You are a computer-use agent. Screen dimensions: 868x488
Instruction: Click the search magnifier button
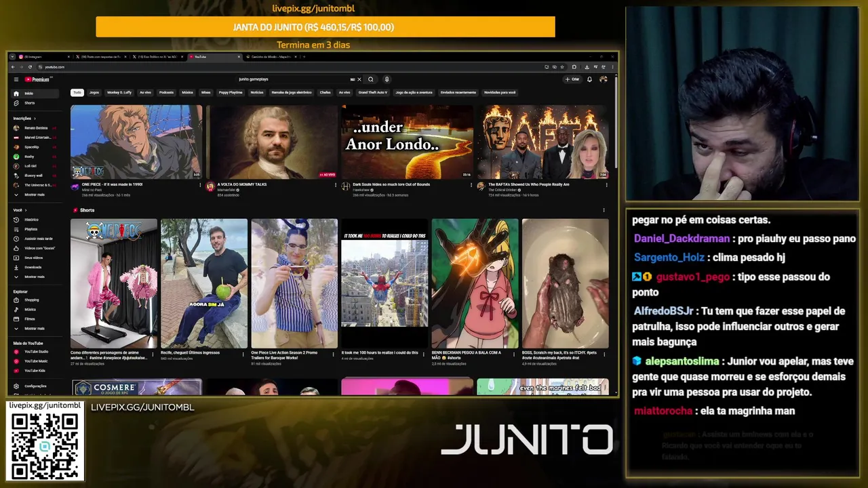tap(370, 79)
